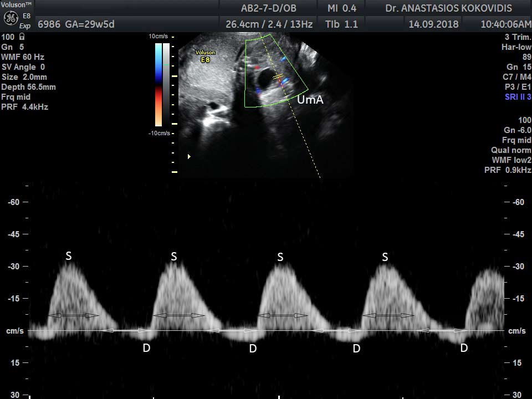Click the GE logo icon
Image resolution: width=532 pixels, height=399 pixels.
[11, 18]
